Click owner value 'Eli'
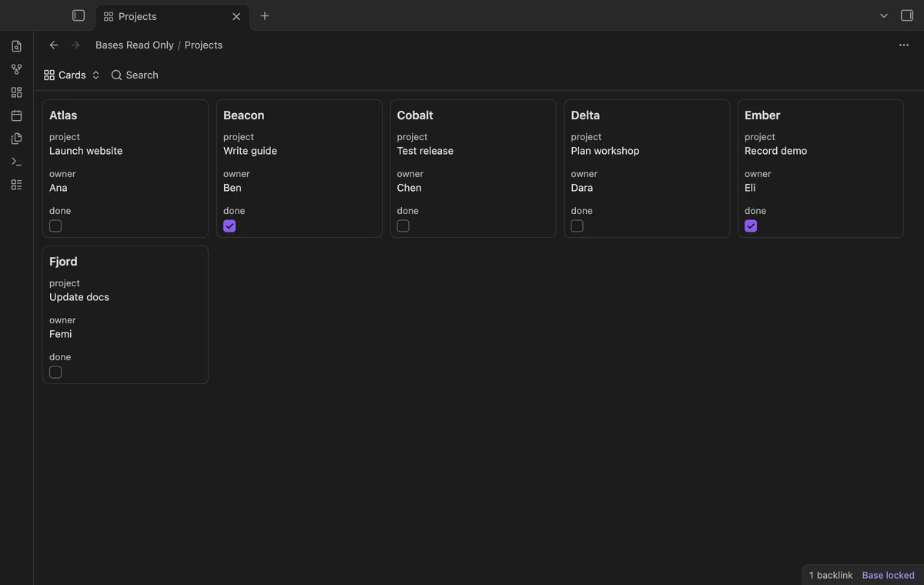The width and height of the screenshot is (924, 585). point(750,188)
